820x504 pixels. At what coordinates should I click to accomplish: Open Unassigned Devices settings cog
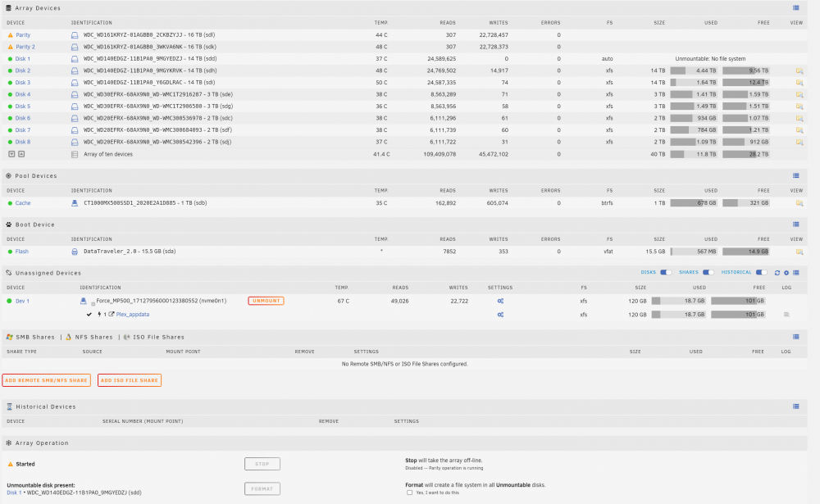[786, 273]
